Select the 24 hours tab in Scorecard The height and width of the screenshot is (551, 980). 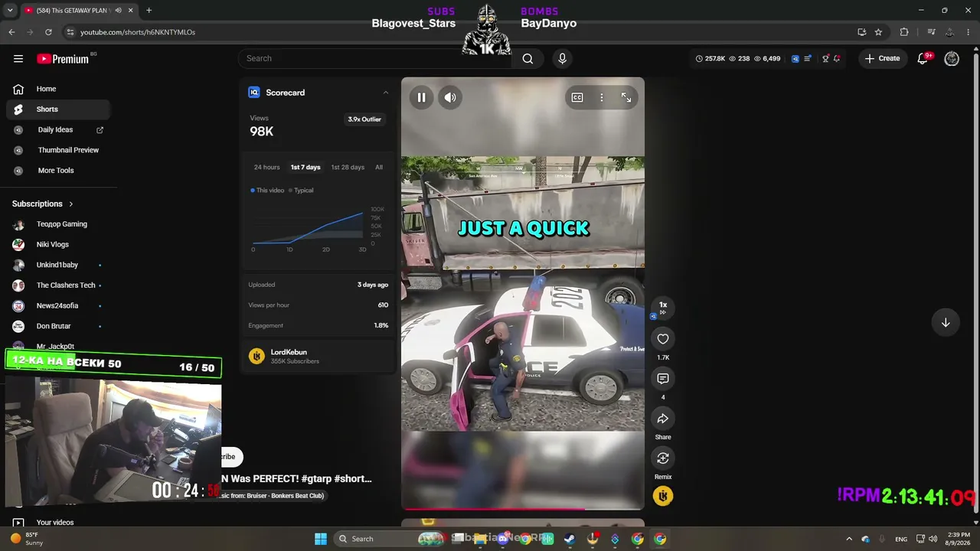(266, 167)
